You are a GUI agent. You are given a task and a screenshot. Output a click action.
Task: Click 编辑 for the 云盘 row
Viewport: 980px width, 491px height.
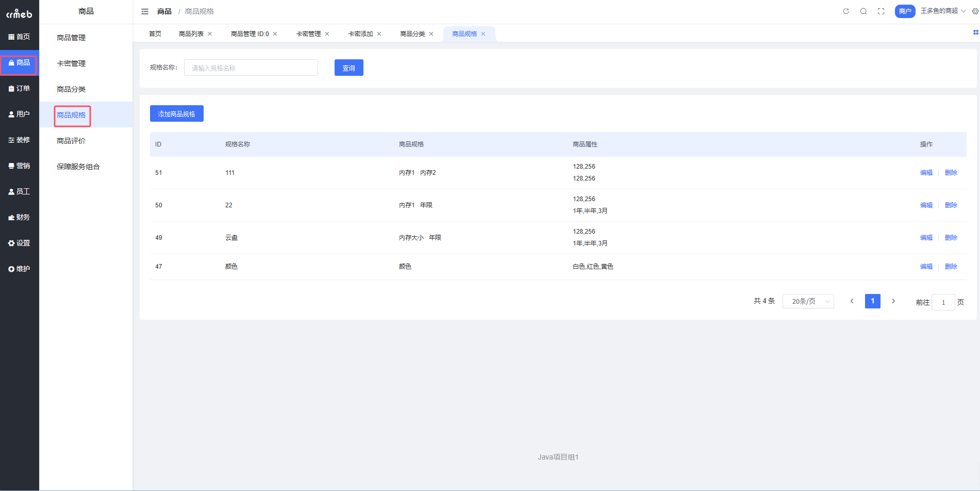tap(926, 238)
